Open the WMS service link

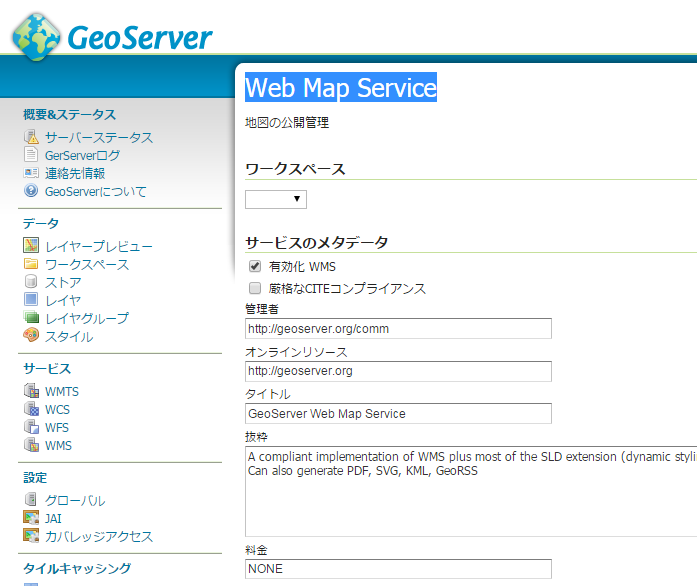pos(58,445)
